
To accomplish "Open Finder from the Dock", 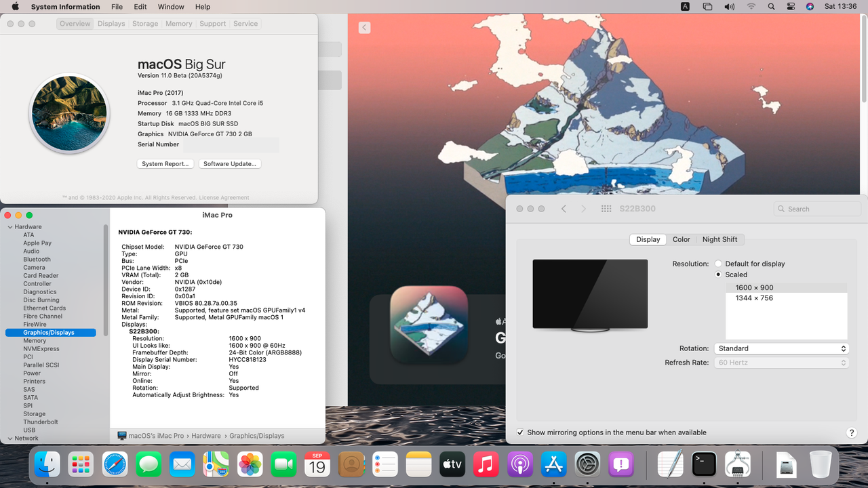I will 47,464.
